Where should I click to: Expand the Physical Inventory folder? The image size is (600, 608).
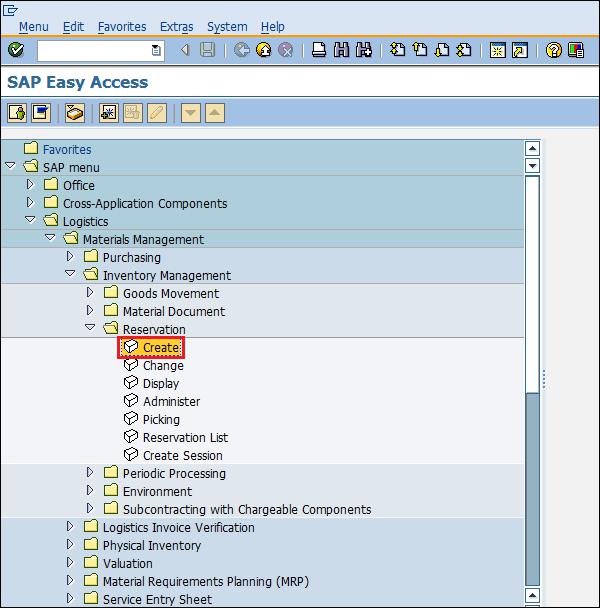tap(70, 544)
